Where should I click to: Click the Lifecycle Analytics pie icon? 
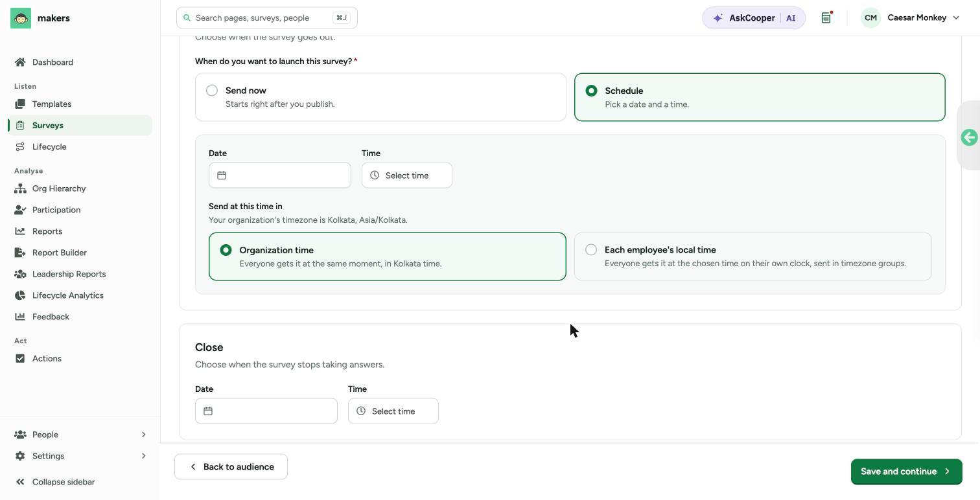point(20,295)
